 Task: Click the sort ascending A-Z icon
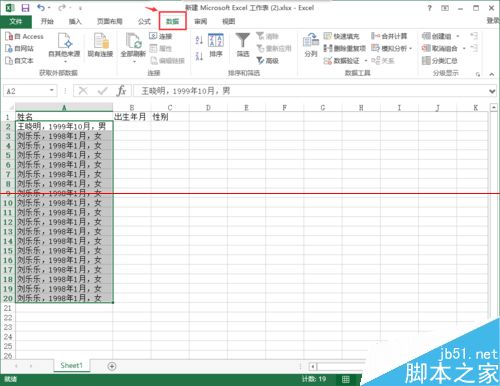[x=199, y=40]
